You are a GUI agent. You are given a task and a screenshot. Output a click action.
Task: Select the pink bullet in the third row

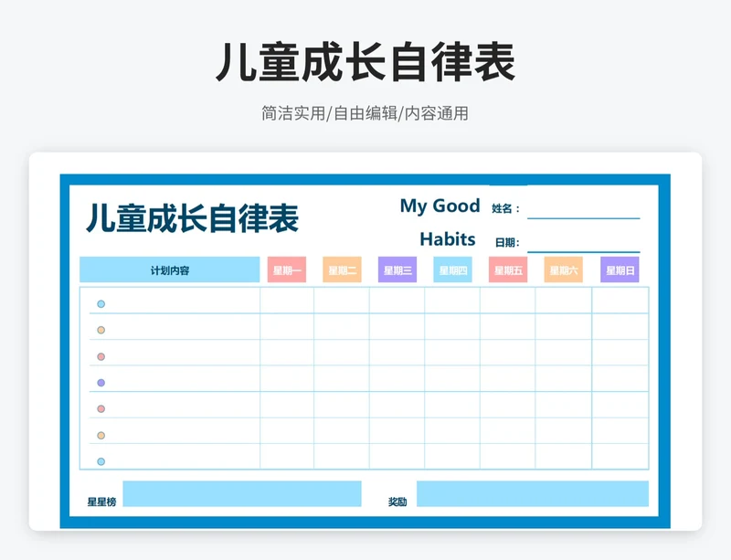[x=101, y=356]
